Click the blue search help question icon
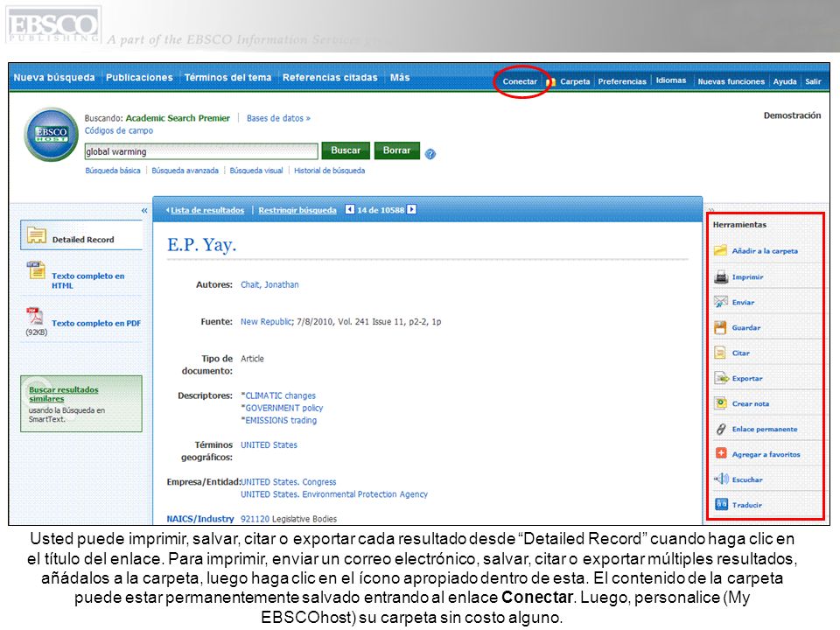 430,154
